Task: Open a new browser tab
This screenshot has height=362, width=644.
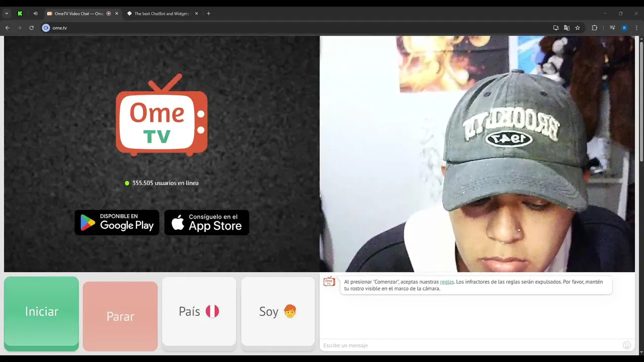Action: (209, 14)
